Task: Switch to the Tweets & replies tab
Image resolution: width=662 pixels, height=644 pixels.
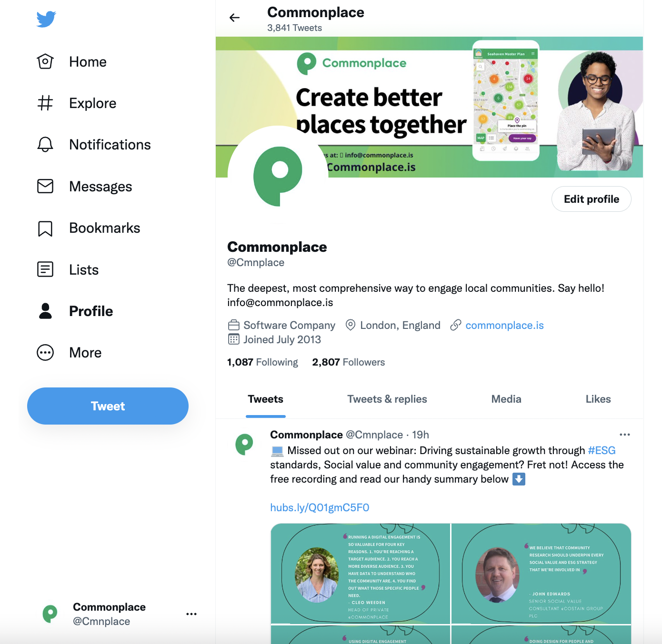Action: pyautogui.click(x=387, y=399)
